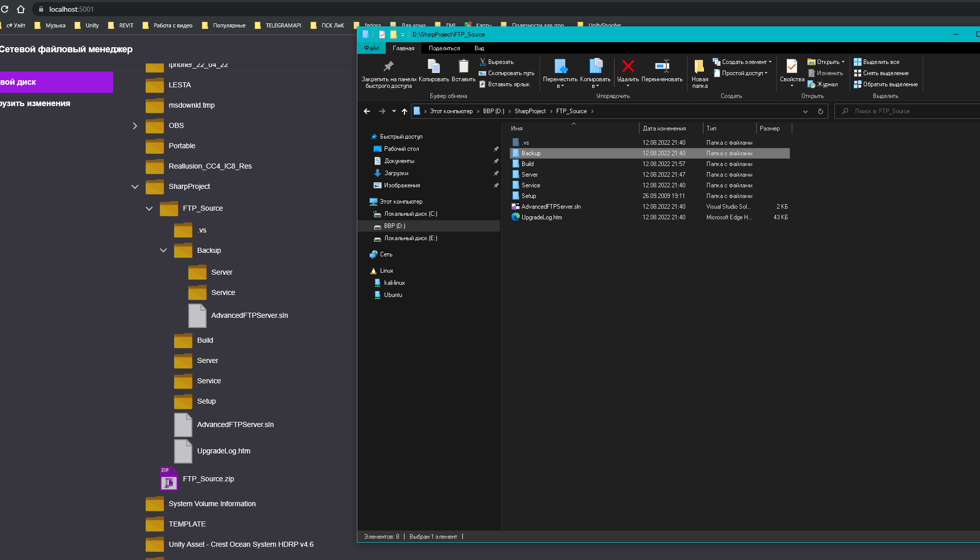Click browser Home icon
Image resolution: width=980 pixels, height=560 pixels.
(21, 9)
